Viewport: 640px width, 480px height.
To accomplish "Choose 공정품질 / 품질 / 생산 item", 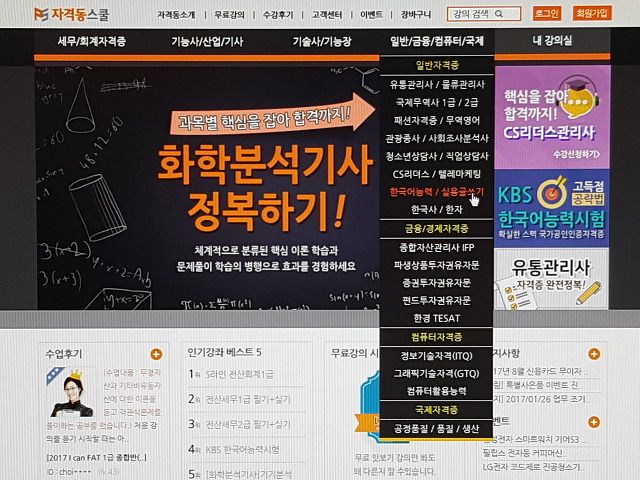I will tap(437, 429).
